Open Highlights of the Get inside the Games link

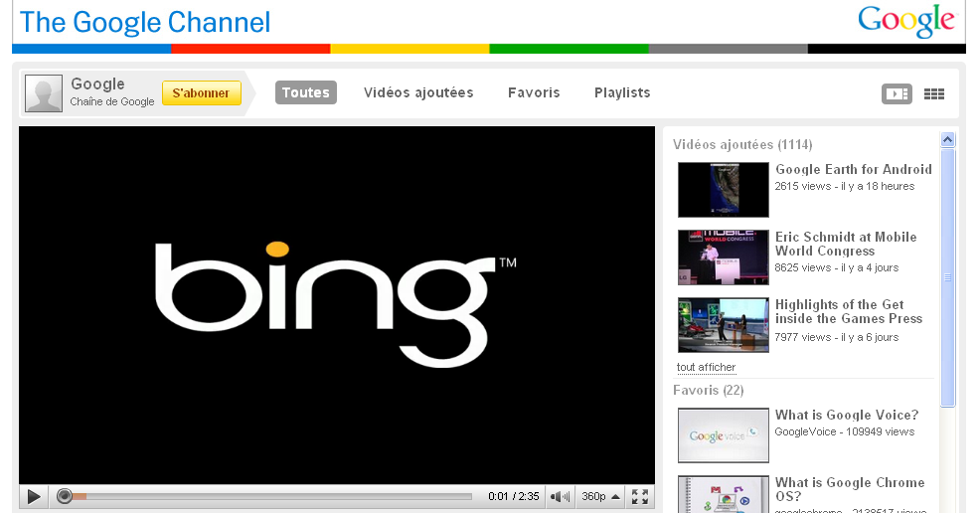[848, 311]
